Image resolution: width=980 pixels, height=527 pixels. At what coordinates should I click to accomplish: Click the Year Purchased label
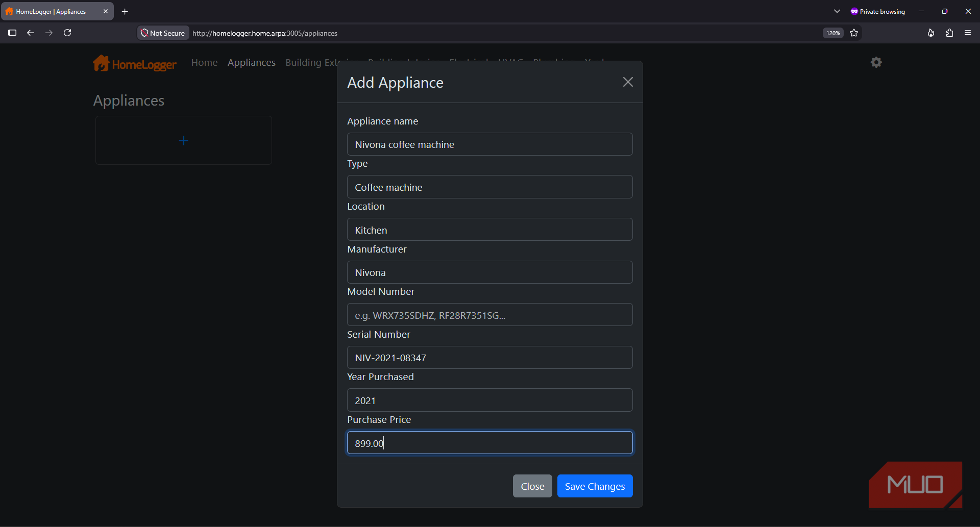point(381,377)
